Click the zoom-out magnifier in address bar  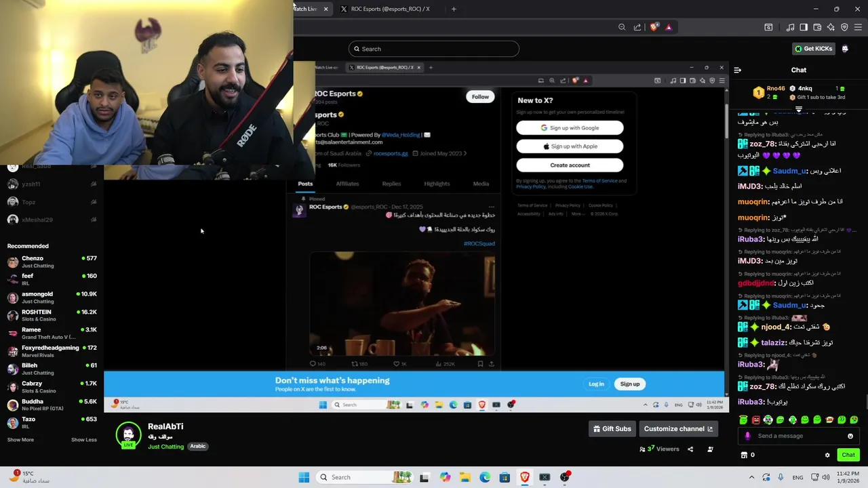pyautogui.click(x=622, y=27)
